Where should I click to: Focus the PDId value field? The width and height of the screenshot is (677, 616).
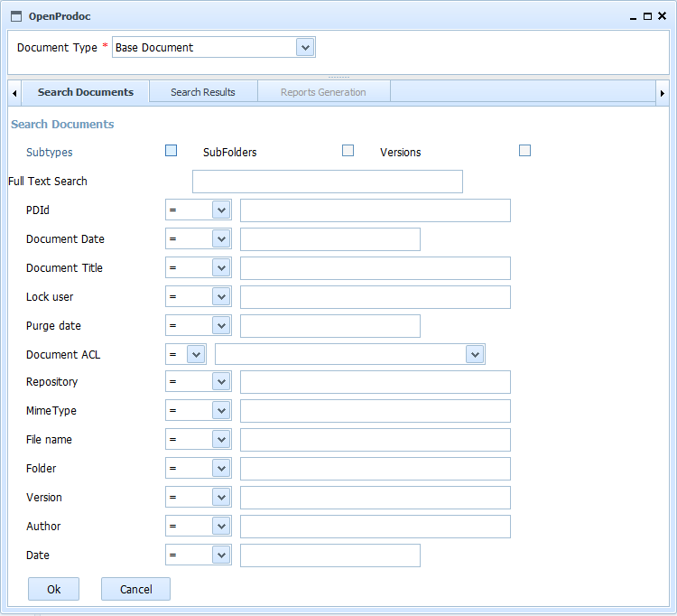376,210
